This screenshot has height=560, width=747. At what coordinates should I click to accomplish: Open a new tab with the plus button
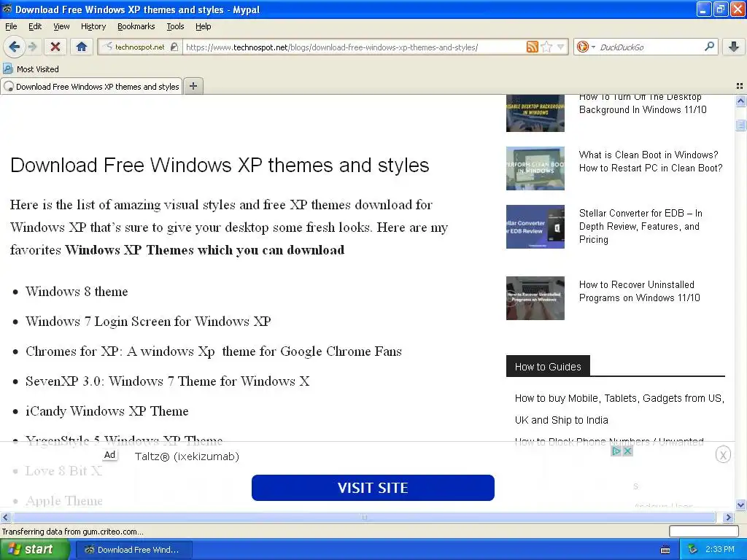pos(193,86)
